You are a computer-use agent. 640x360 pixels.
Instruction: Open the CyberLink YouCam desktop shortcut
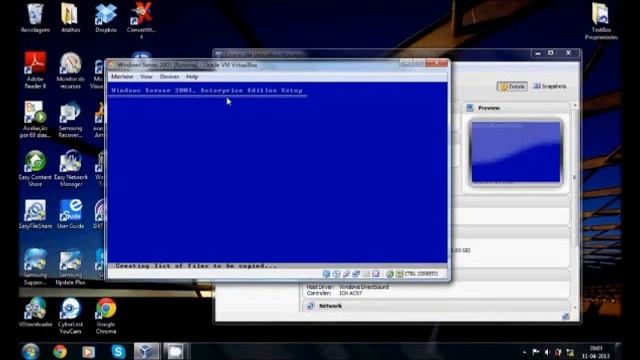tap(70, 315)
